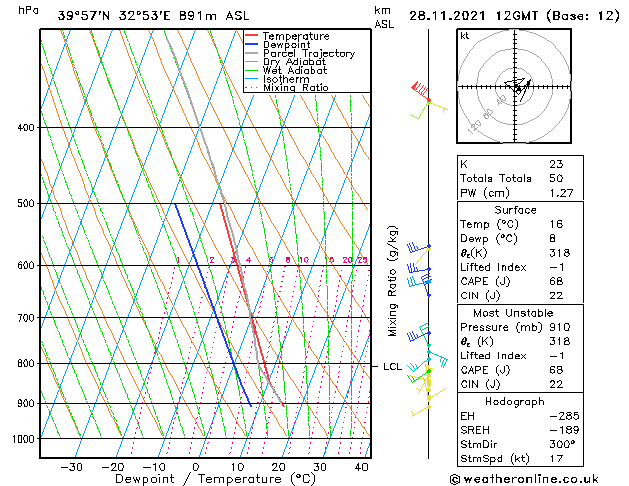Click the 'kt' label in the hodograph
This screenshot has height=486, width=629.
coord(465,36)
